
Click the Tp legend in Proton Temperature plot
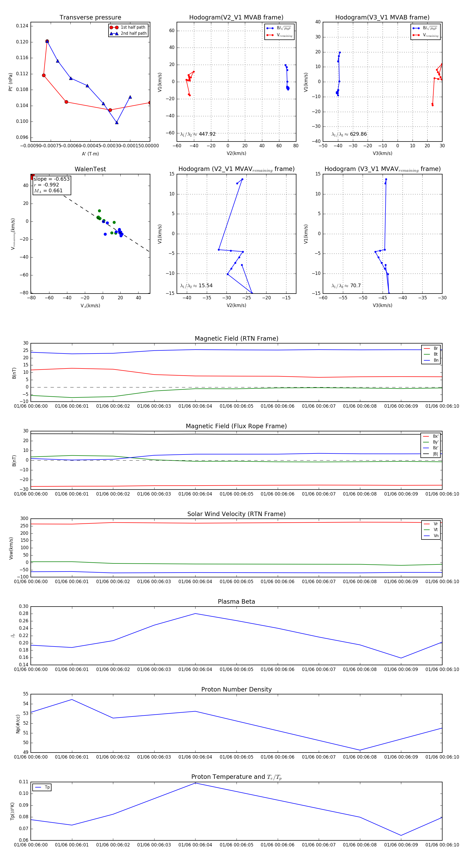click(42, 787)
